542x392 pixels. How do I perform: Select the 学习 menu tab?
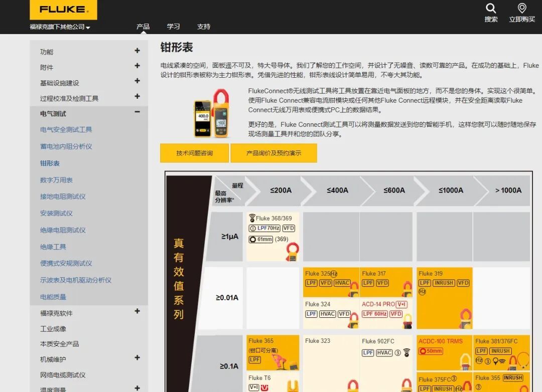(173, 27)
